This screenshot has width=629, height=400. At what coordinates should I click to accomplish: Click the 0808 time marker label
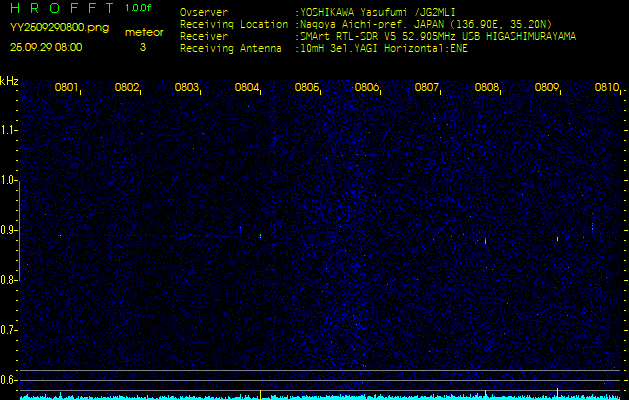tap(486, 87)
